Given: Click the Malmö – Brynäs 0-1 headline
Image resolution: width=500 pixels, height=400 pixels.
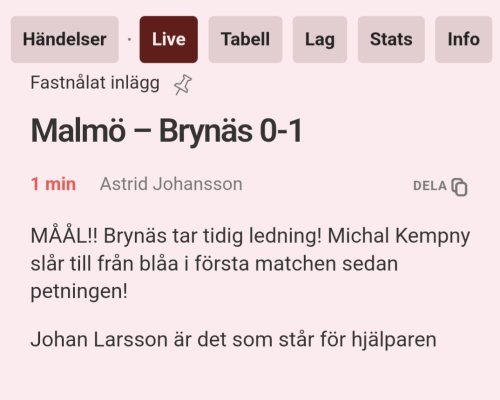Looking at the screenshot, I should tap(166, 131).
